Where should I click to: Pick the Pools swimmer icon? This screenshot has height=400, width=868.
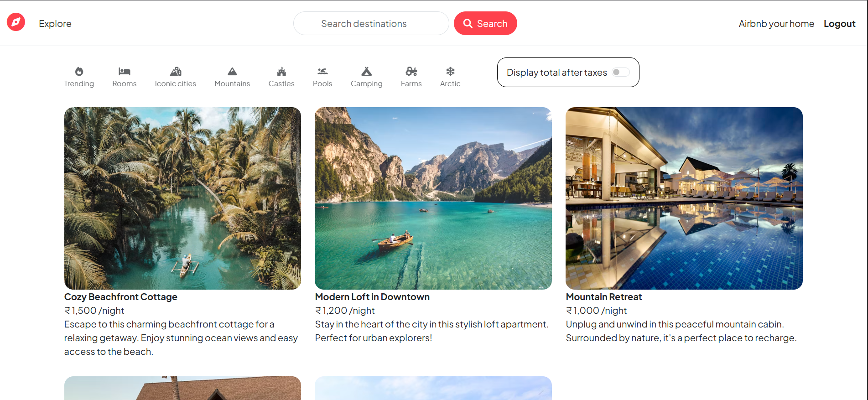[322, 72]
